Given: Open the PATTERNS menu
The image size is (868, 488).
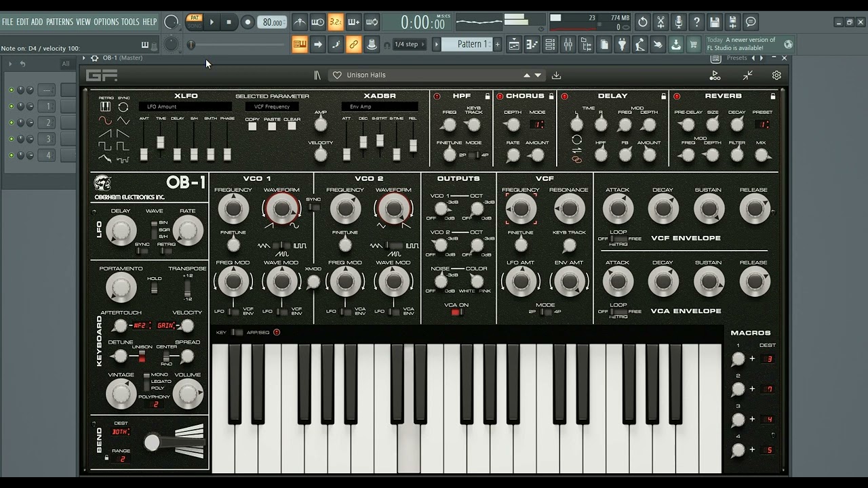Looking at the screenshot, I should tap(60, 22).
